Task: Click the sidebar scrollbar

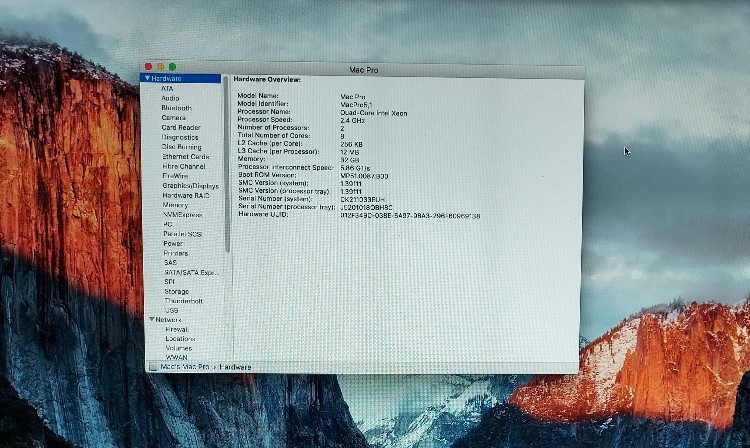Action: coord(227,164)
